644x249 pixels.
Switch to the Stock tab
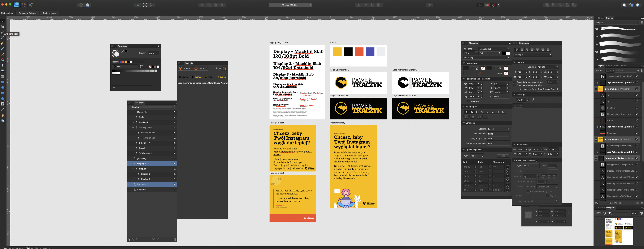point(624,66)
